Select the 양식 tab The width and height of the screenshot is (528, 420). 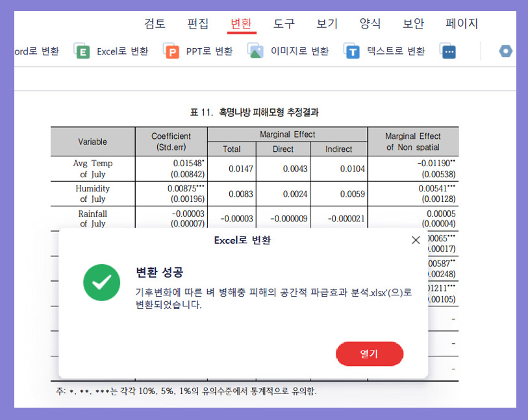click(370, 23)
